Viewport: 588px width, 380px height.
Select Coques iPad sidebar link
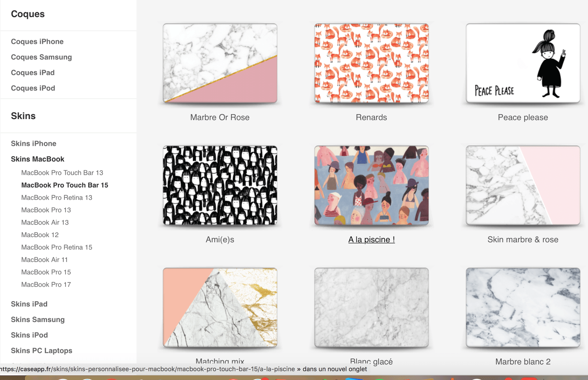(x=33, y=73)
